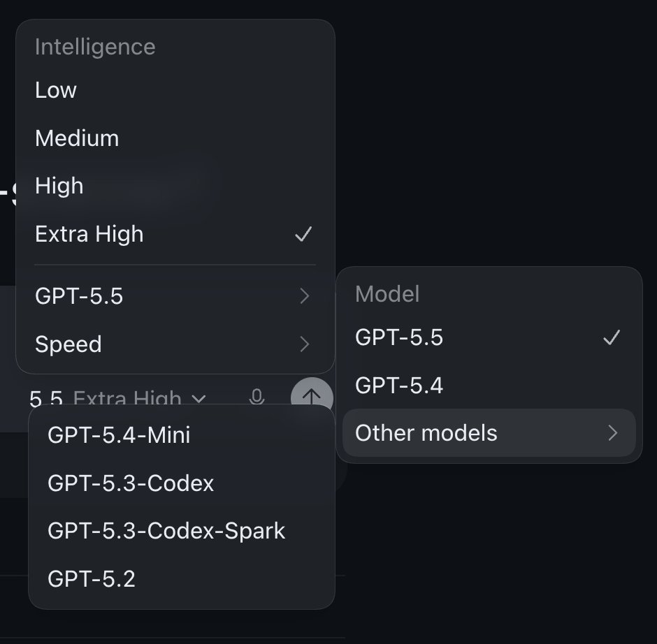Click the chevron arrow on Speed row
Image resolution: width=657 pixels, height=644 pixels.
305,344
